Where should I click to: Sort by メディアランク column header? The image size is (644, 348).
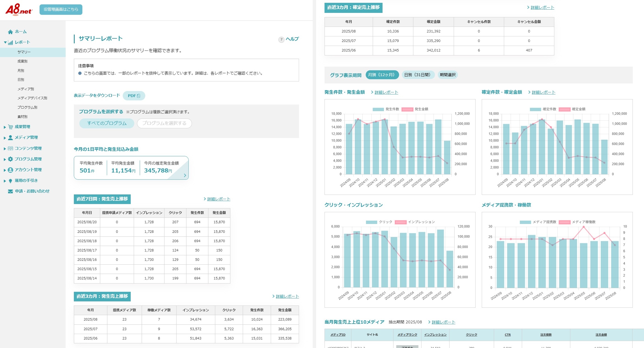pyautogui.click(x=407, y=335)
